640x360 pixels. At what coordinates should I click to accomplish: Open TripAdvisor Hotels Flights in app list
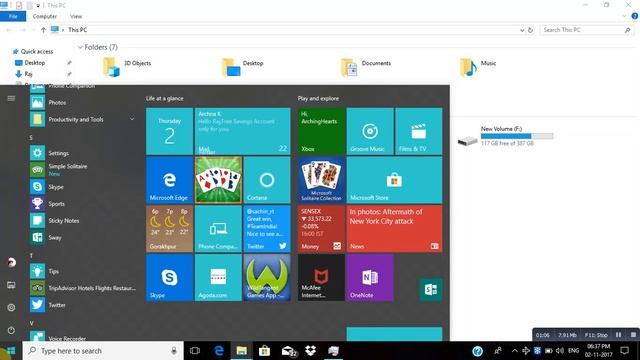pos(82,288)
